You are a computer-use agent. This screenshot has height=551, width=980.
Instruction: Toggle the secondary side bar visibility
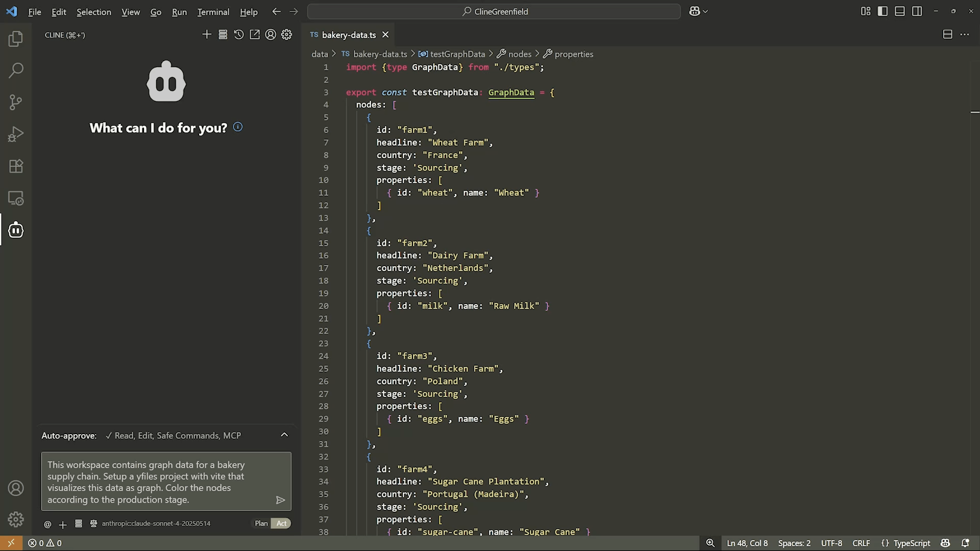pyautogui.click(x=917, y=11)
